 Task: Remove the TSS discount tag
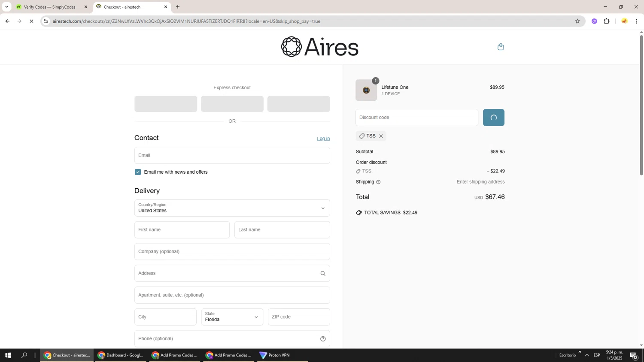381,136
